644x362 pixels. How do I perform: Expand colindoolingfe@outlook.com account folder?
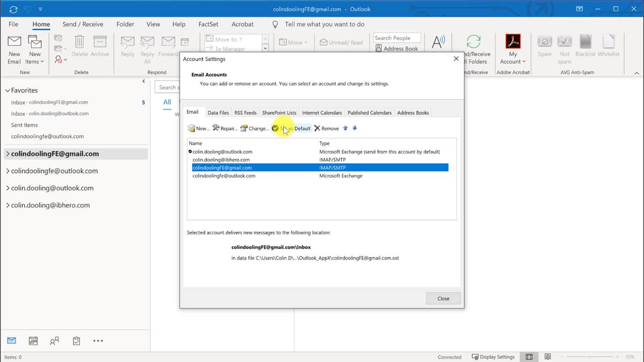8,171
